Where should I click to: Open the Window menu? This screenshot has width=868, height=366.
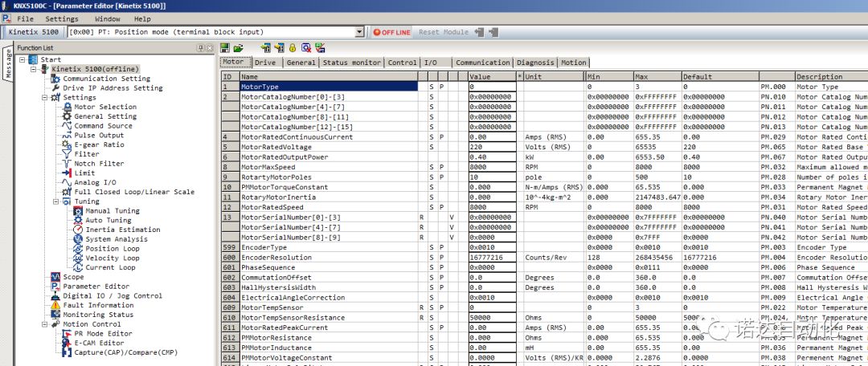tap(108, 18)
